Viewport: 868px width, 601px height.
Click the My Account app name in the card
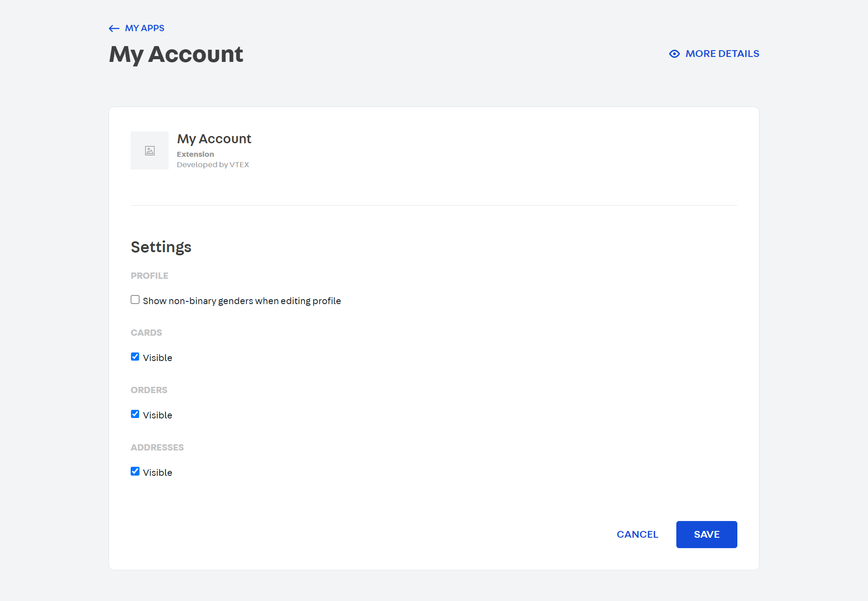pyautogui.click(x=214, y=139)
